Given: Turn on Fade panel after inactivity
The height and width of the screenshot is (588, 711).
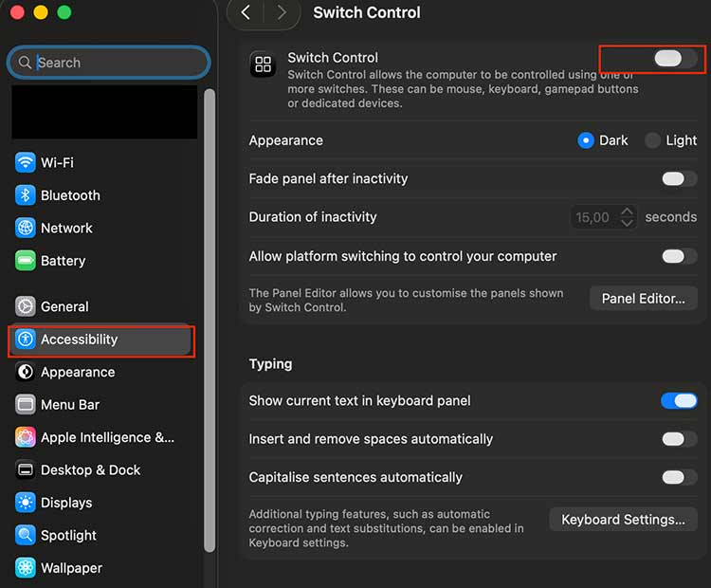Looking at the screenshot, I should point(679,178).
